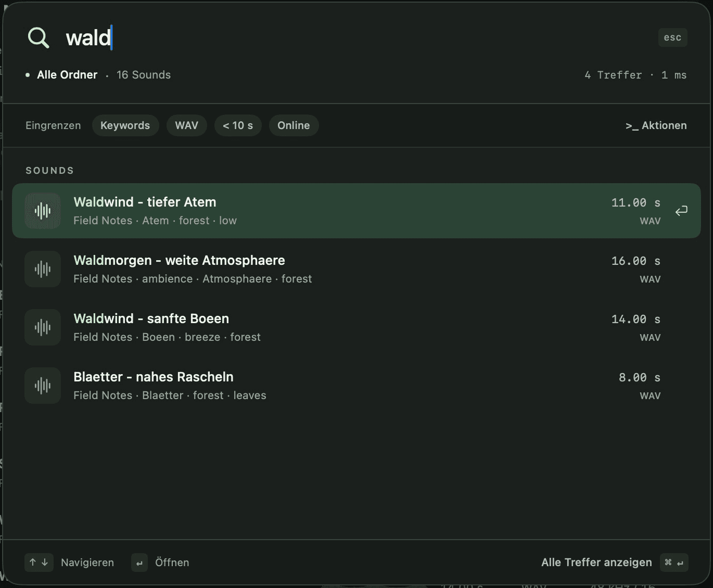The image size is (713, 588).
Task: Click waveform icon for Blaetter - nahes Rascheln
Action: (x=43, y=386)
